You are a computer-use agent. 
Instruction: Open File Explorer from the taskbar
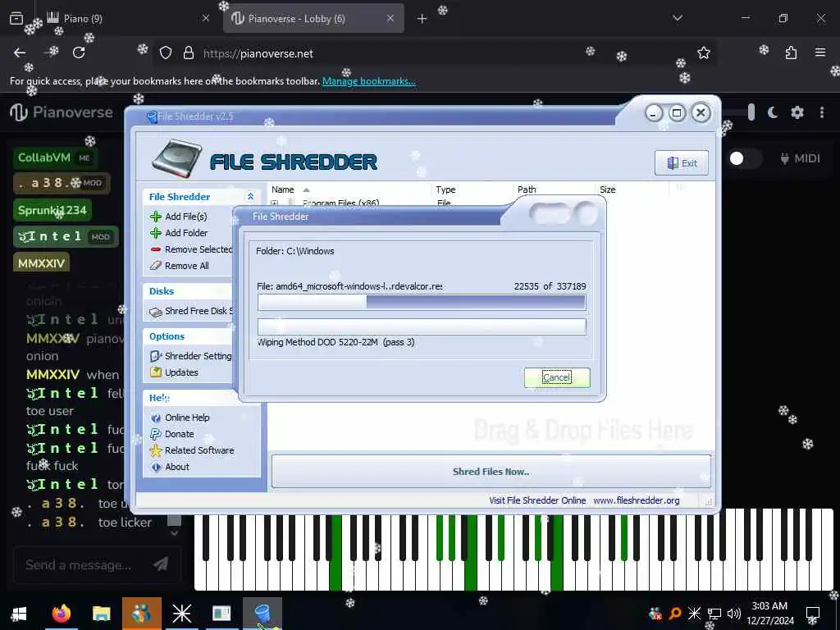(101, 614)
